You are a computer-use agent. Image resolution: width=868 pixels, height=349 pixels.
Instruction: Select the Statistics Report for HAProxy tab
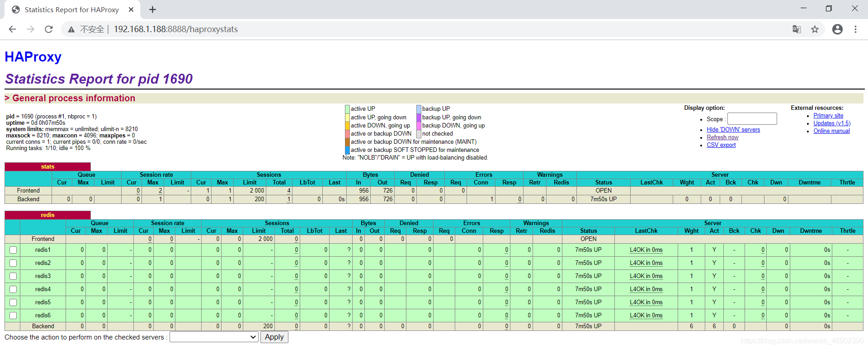click(72, 9)
